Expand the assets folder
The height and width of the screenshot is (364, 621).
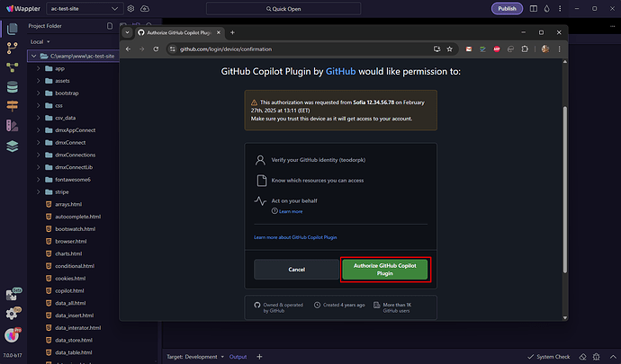[x=39, y=81]
